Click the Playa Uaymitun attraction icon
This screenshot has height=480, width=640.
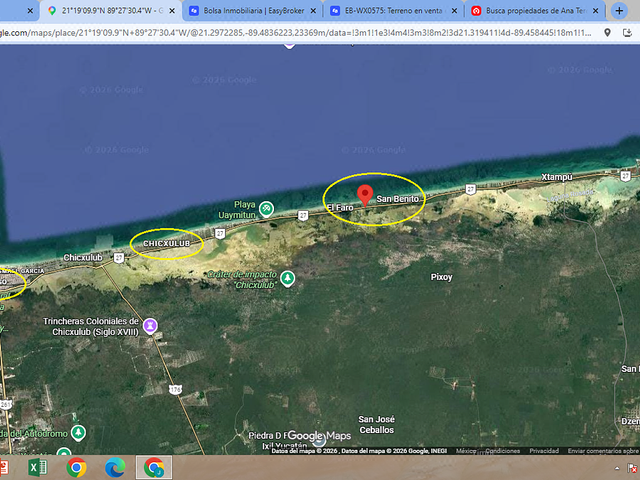pos(267,209)
